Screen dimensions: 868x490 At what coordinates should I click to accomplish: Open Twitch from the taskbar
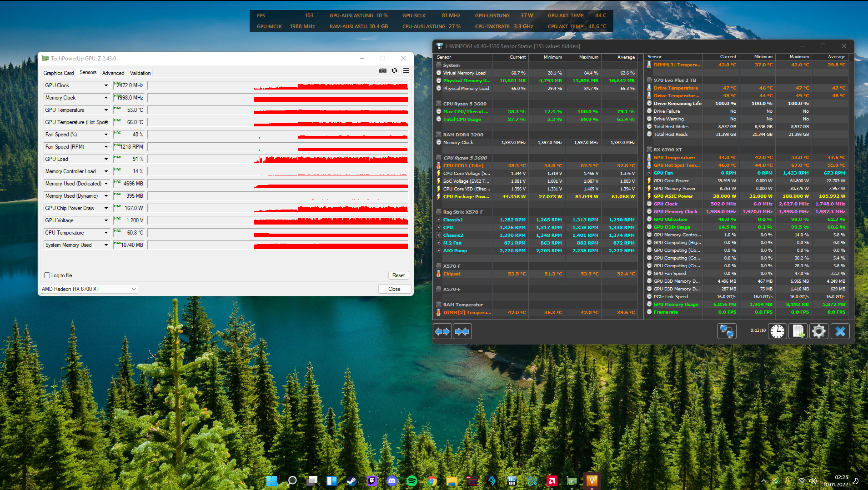[x=372, y=480]
